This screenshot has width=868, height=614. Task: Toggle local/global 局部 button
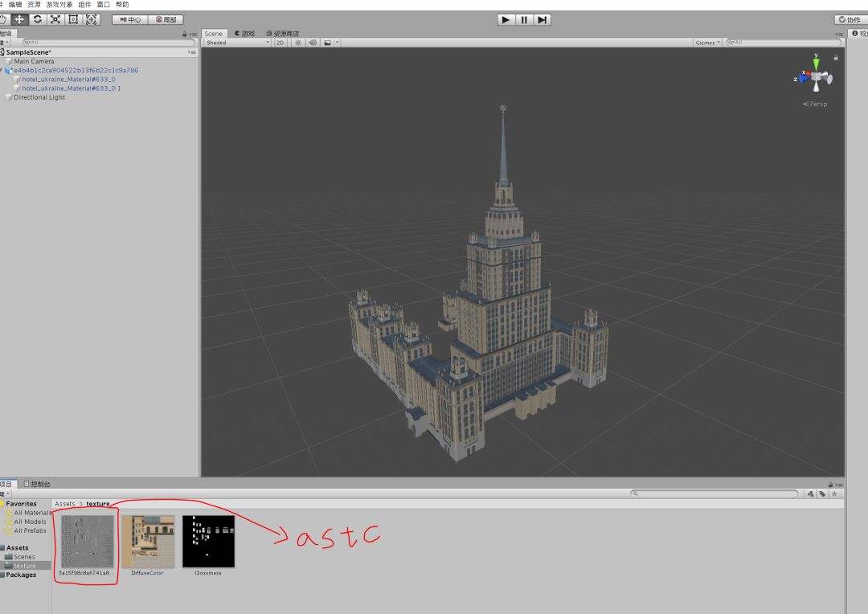coord(166,19)
